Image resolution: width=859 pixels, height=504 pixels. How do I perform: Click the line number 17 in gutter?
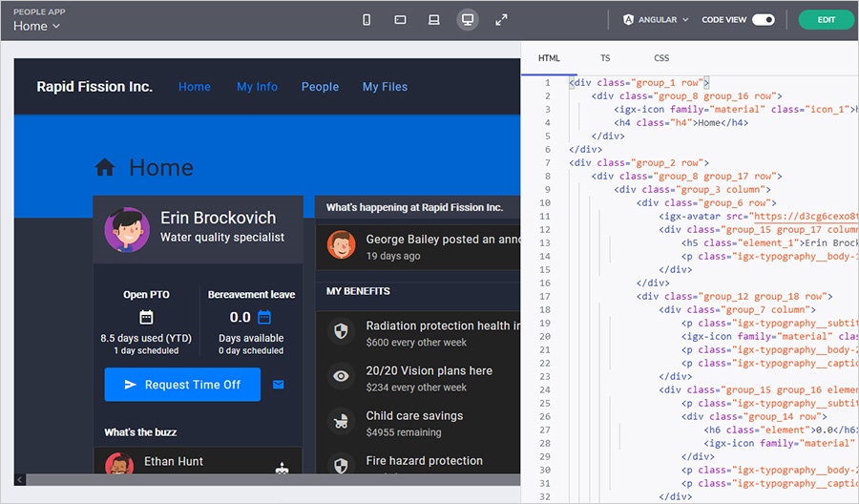545,296
